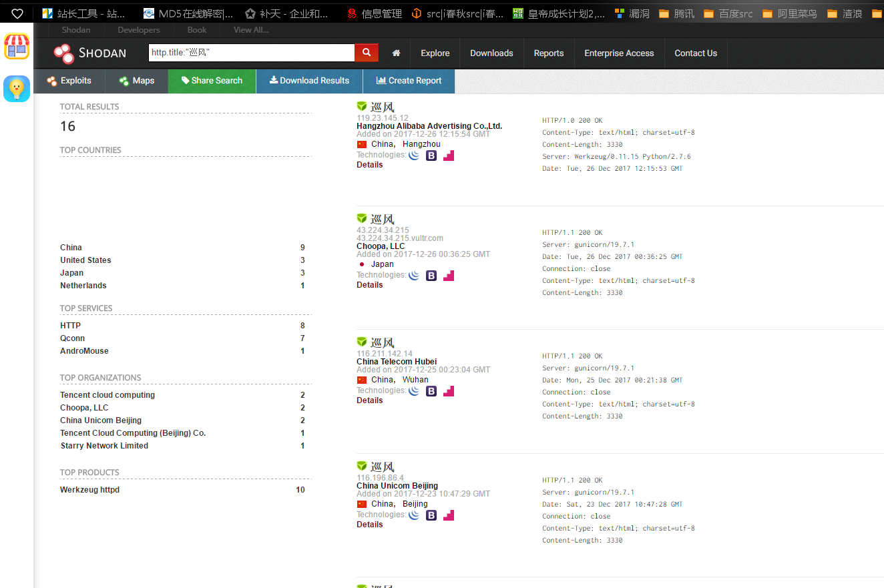Open the lightbulb app icon in the left sidebar
Screen dimensions: 884x588
[x=17, y=89]
